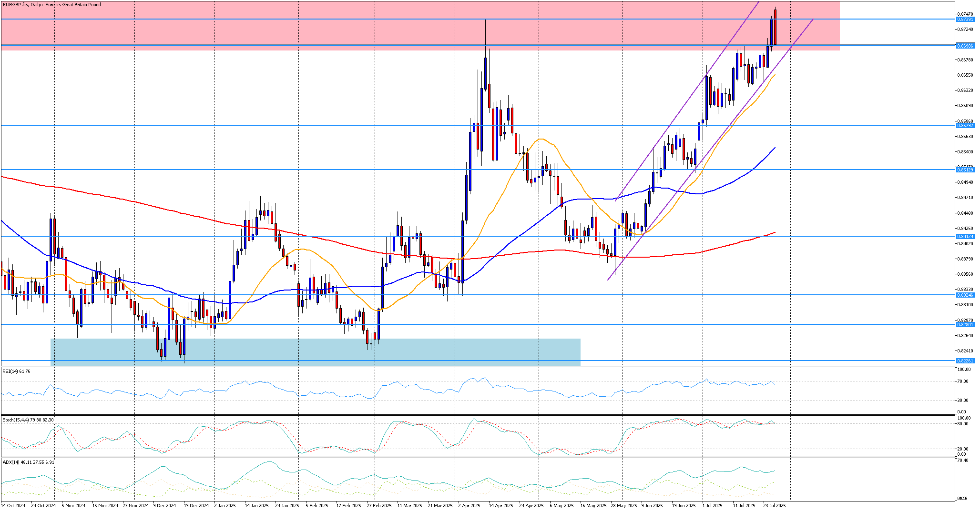Viewport: 980px width, 511px height.
Task: Click the 0.87470 price scale tick
Action: point(964,14)
